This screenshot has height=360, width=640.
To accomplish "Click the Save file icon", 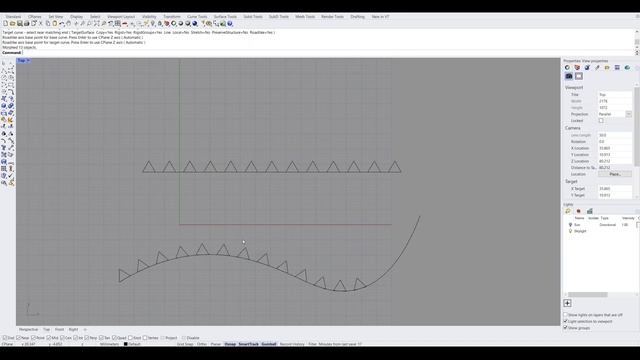I will pyautogui.click(x=19, y=24).
